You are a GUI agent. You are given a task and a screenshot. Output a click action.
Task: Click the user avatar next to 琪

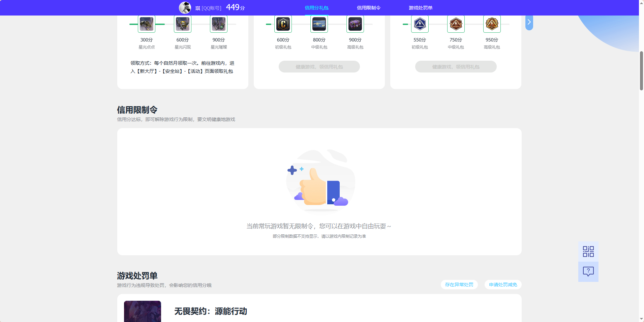[x=185, y=7]
